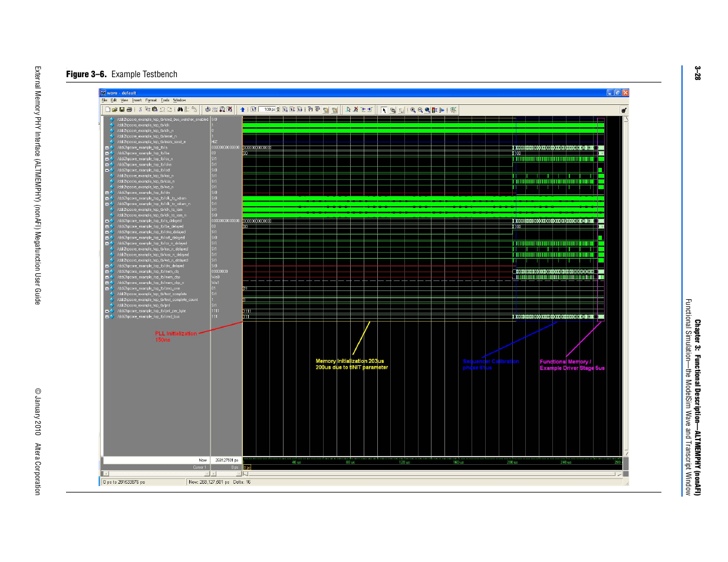The image size is (728, 562).
Task: Open the Find dialog with binoculars icon
Action: pos(180,110)
